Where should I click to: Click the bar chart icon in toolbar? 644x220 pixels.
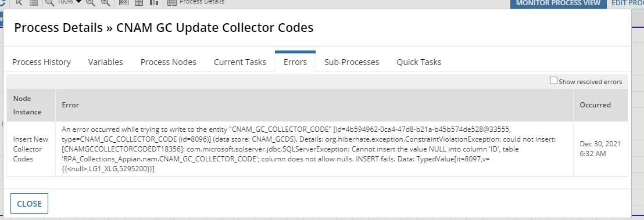[x=154, y=2]
